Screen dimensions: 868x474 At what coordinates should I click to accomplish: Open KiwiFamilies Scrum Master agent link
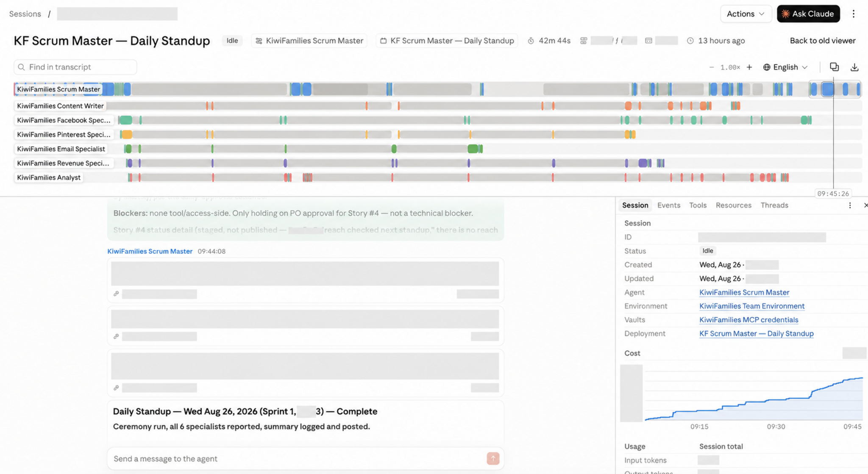pos(744,292)
